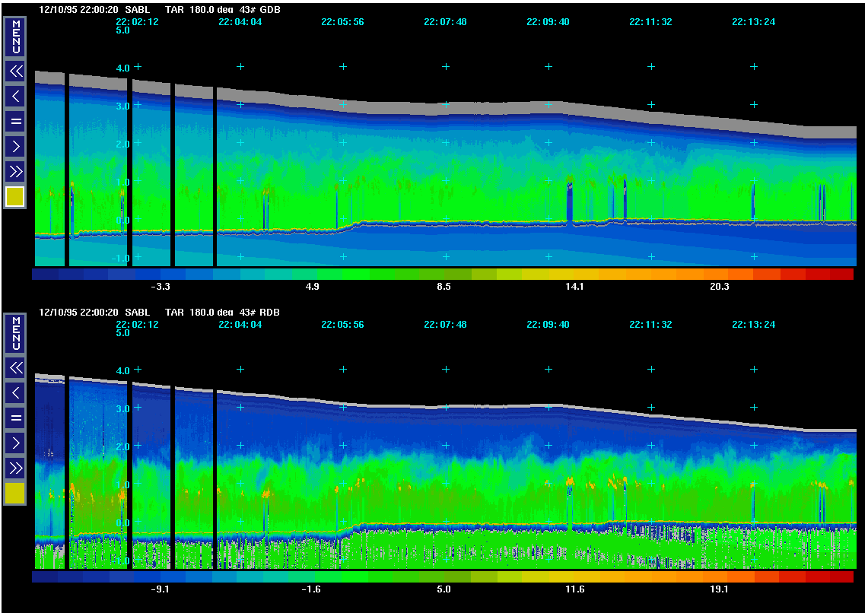Step back with the bottom panel's single left arrow

click(15, 393)
